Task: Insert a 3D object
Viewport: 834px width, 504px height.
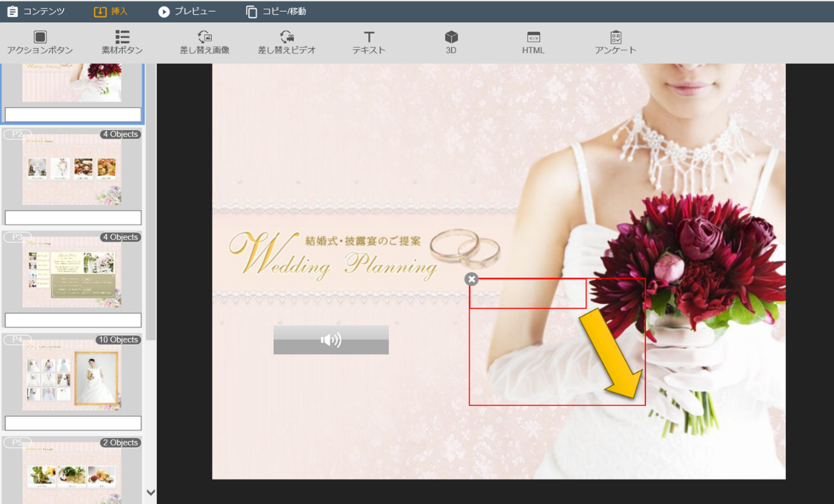Action: pyautogui.click(x=451, y=37)
